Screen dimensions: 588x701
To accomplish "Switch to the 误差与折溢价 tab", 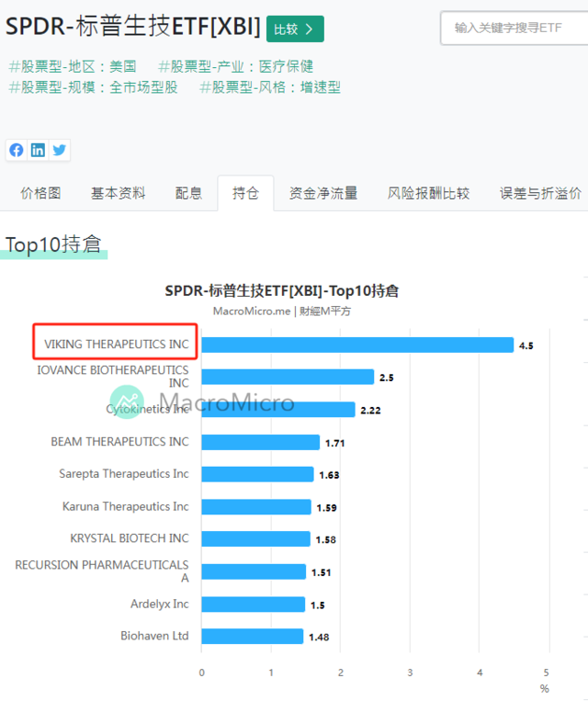I will tap(540, 193).
